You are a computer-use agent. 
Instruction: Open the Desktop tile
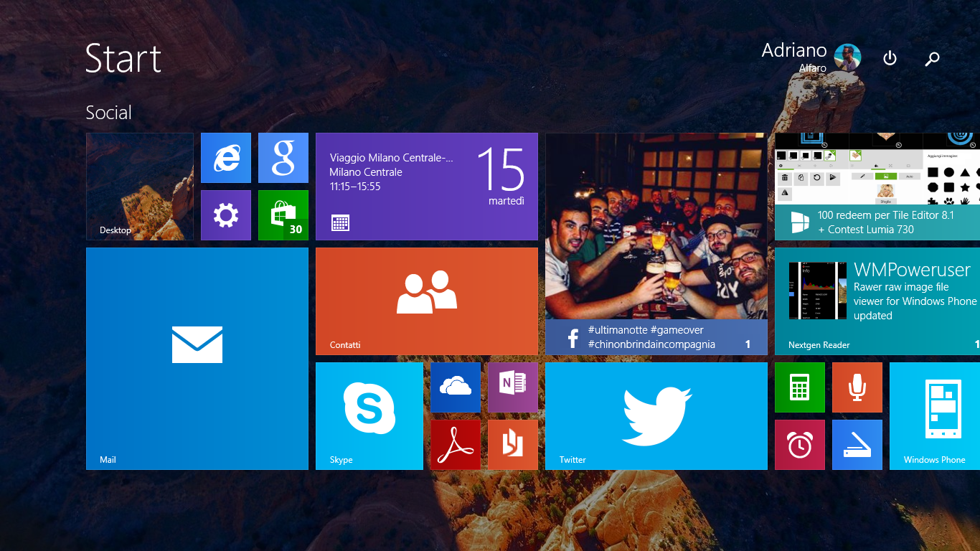click(x=140, y=187)
